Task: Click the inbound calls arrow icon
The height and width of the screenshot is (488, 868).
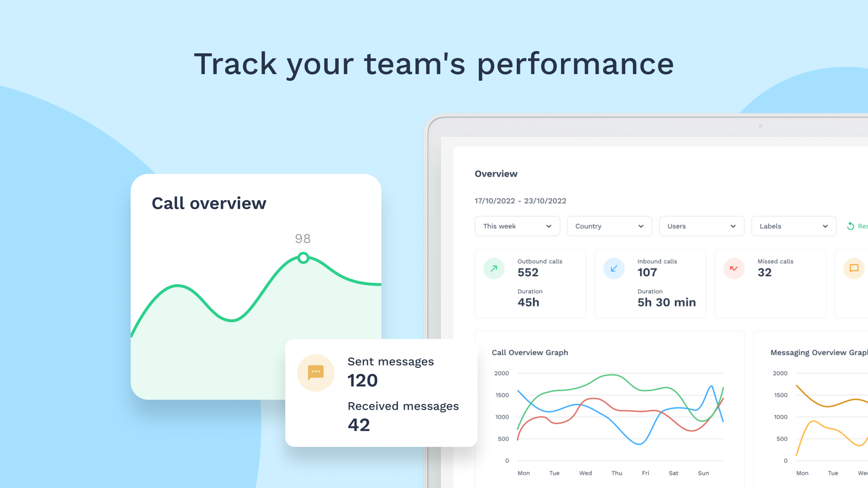Action: pos(614,268)
